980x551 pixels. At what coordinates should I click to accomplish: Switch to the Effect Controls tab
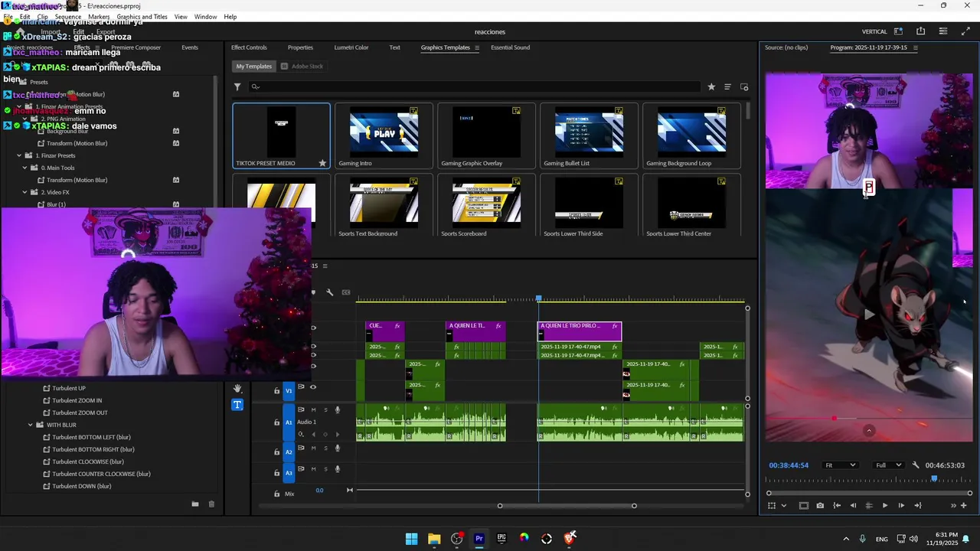(249, 47)
